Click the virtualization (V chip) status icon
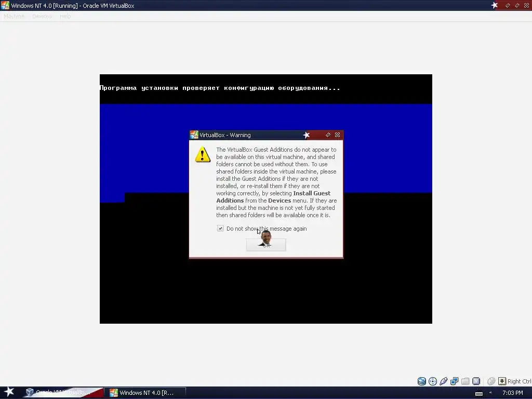 click(476, 381)
